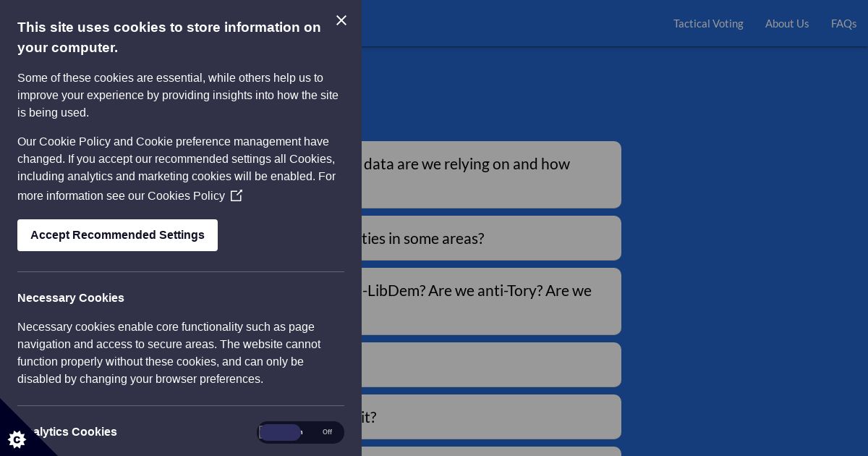This screenshot has width=868, height=456.
Task: Open the Tactical Voting menu item
Action: click(708, 23)
